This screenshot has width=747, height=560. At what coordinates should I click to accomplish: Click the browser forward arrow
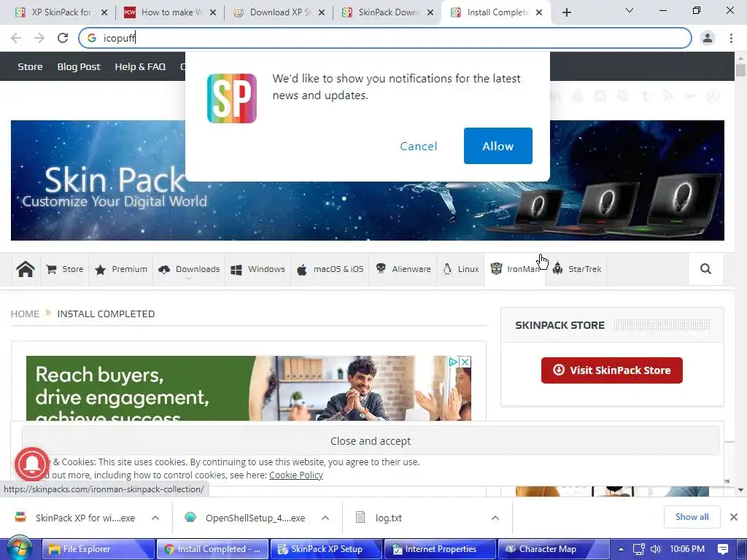coord(39,38)
